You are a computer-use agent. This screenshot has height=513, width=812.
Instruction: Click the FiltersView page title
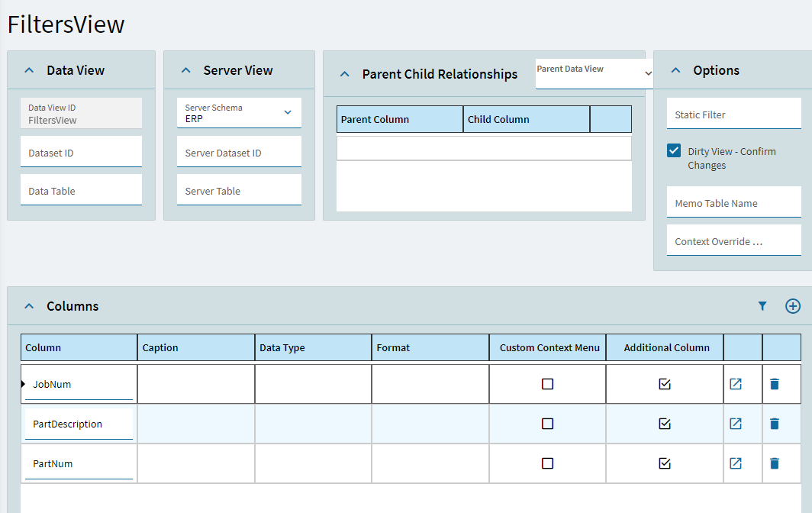[66, 24]
